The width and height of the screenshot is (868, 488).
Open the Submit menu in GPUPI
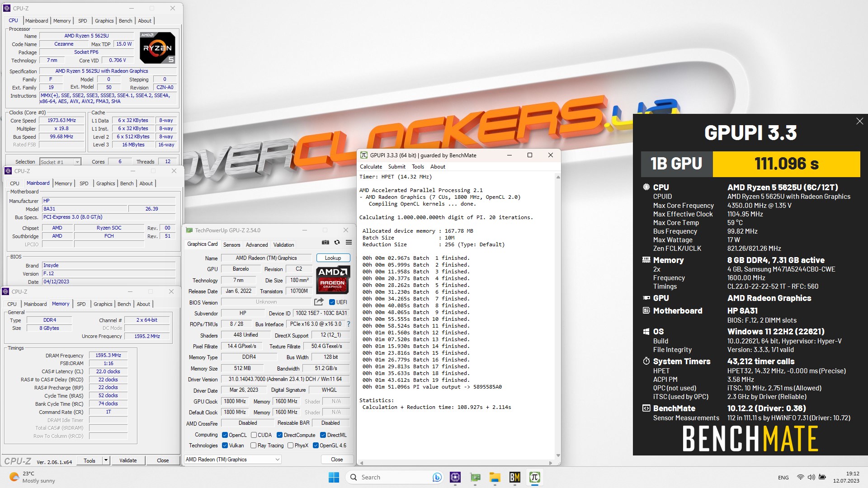tap(397, 167)
